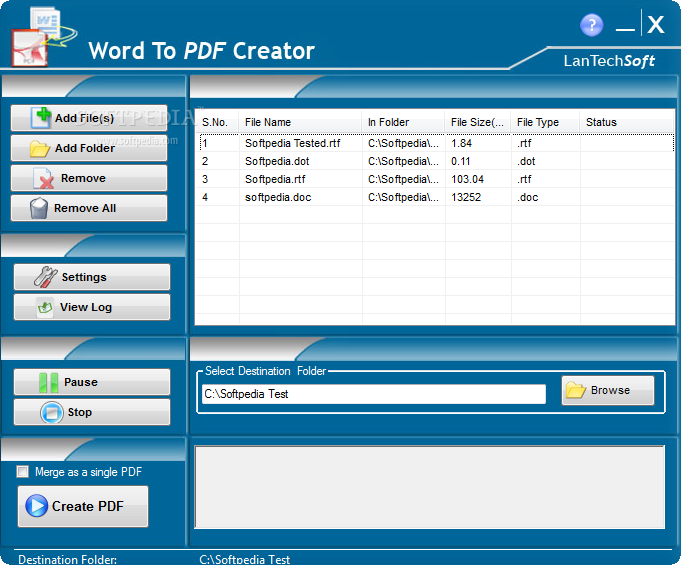Click the File Type column header

(545, 122)
